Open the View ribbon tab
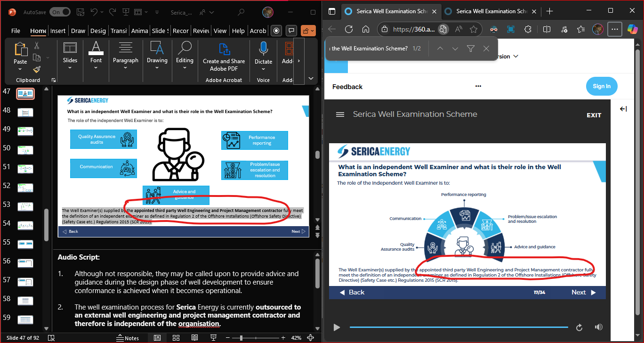The image size is (644, 343). 220,31
